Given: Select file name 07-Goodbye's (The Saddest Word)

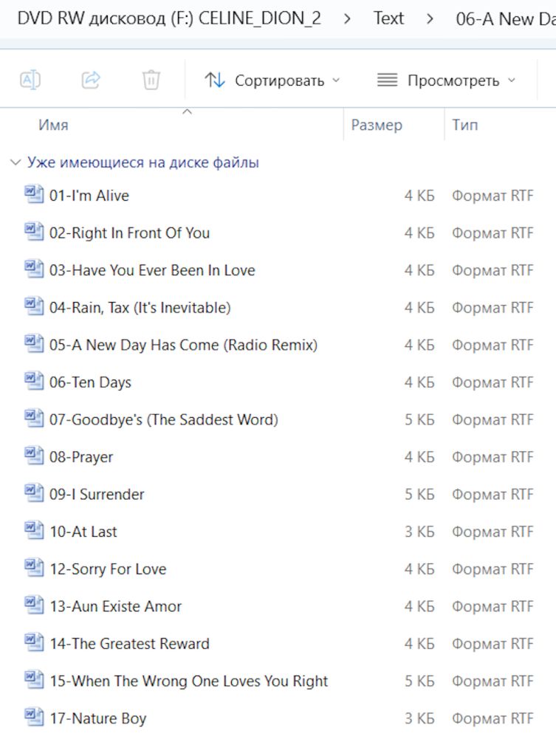Looking at the screenshot, I should (x=163, y=420).
